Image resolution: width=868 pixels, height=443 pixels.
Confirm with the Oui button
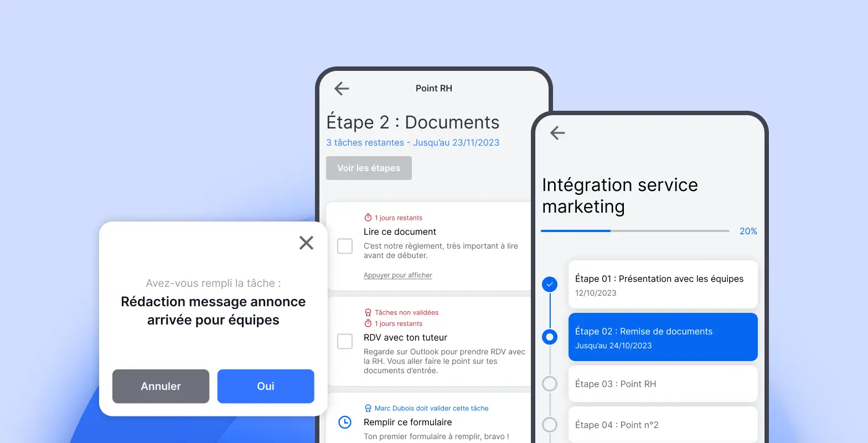[266, 387]
